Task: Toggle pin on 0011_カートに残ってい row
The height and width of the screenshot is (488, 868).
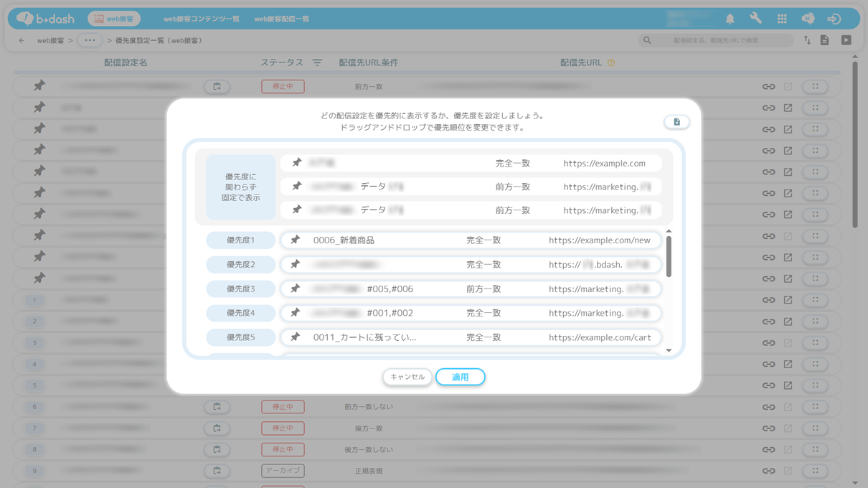Action: (295, 337)
